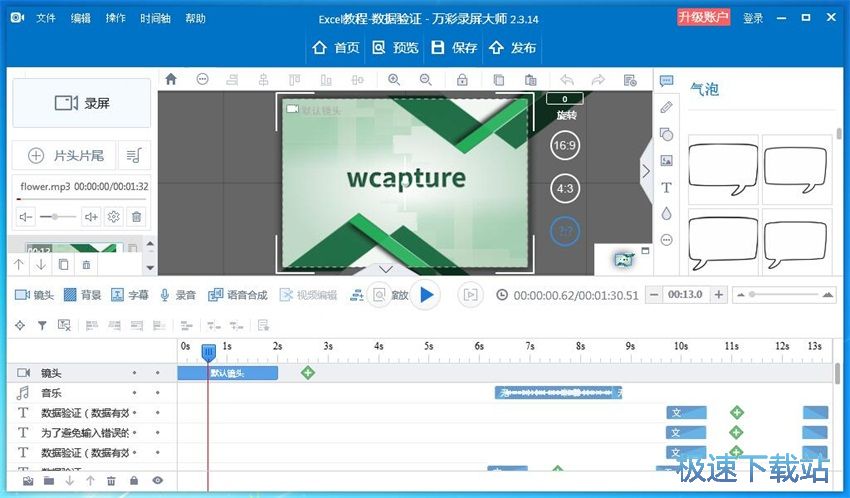Increase flower.mp3 volume
The image size is (850, 498).
coord(91,217)
